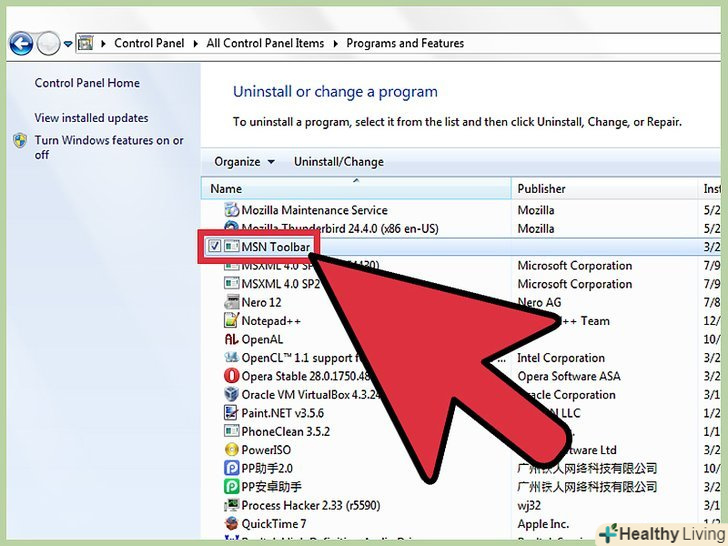Click the PP助手2.0 blue icon

coord(231,468)
